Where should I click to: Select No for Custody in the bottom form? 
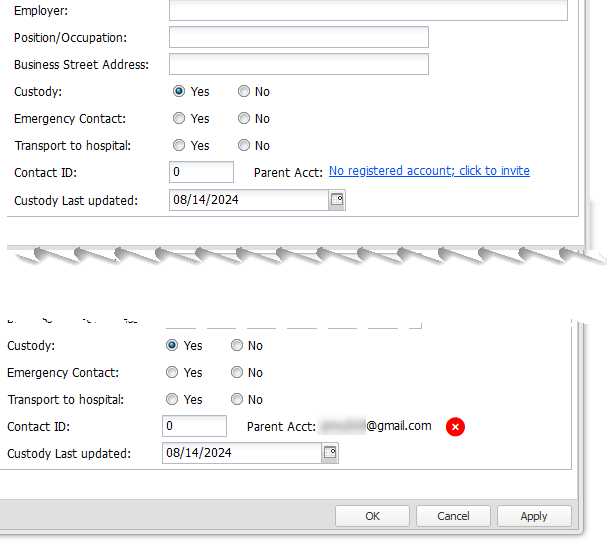click(x=237, y=346)
